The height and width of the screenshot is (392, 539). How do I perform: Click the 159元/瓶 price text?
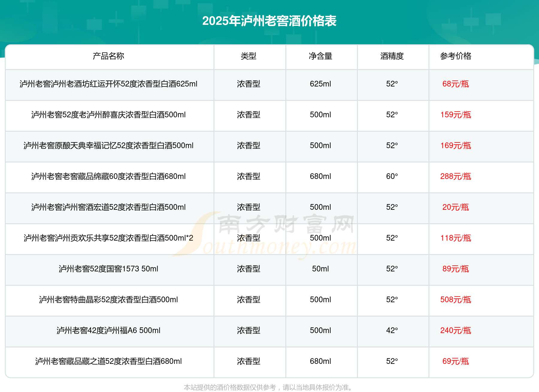455,115
